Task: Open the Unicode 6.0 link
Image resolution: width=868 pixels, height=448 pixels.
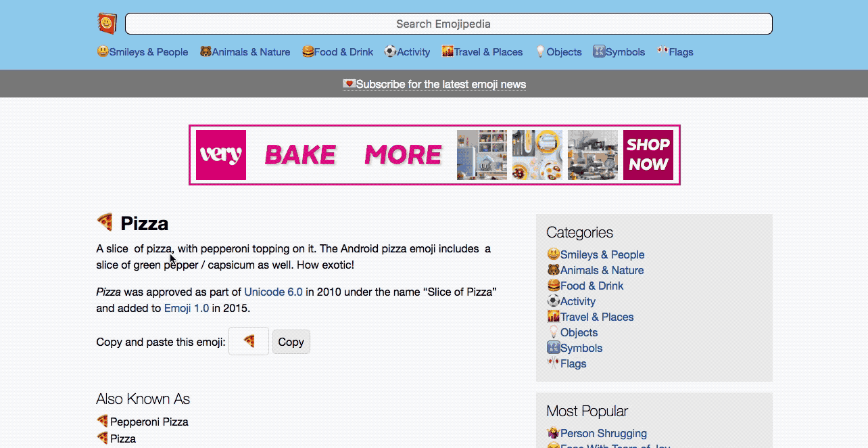Action: tap(273, 292)
